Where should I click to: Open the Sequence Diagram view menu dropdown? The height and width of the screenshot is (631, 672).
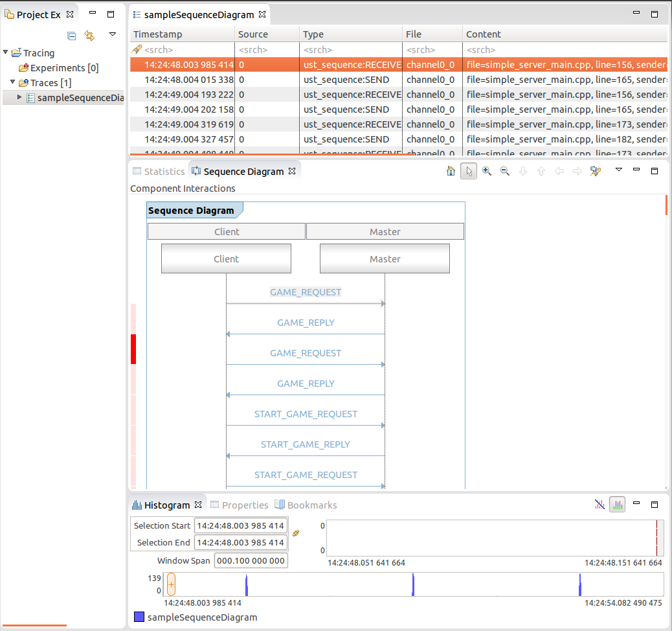point(618,170)
